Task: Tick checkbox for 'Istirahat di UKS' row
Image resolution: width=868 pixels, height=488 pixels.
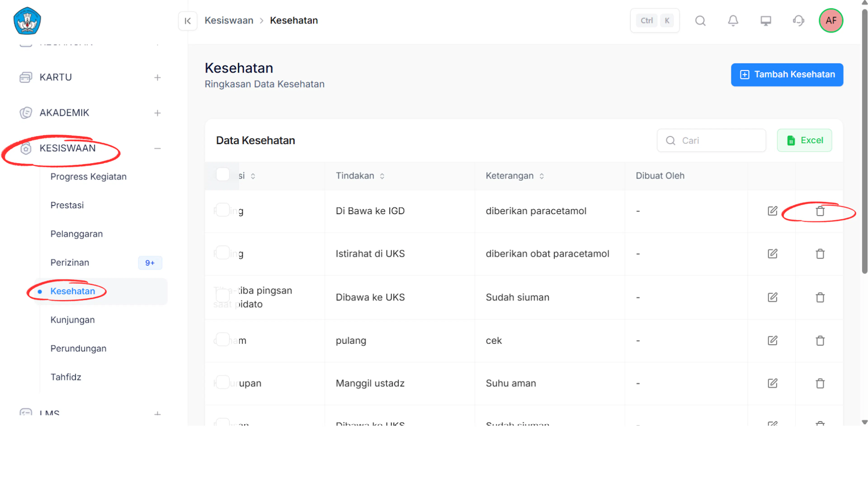Action: point(223,252)
